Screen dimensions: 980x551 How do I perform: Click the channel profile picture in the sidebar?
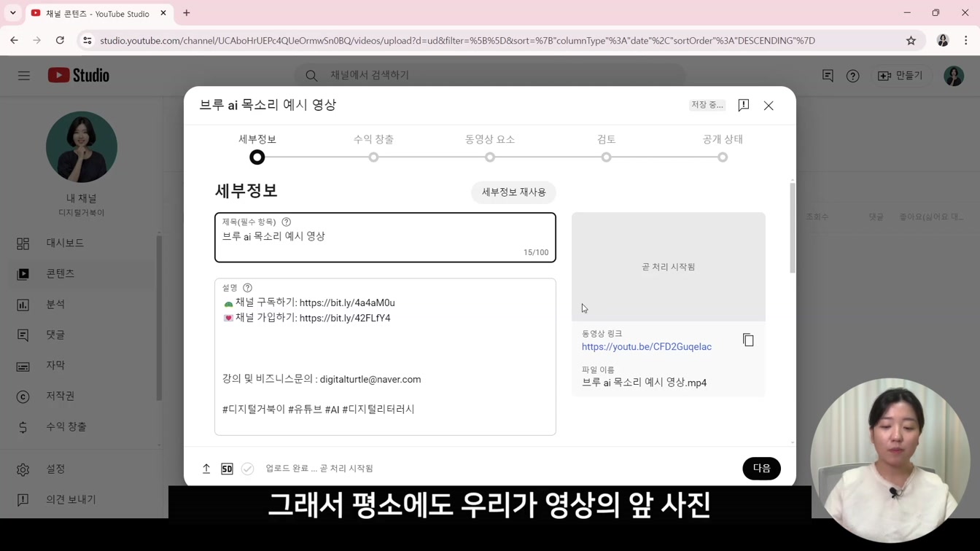pyautogui.click(x=82, y=147)
